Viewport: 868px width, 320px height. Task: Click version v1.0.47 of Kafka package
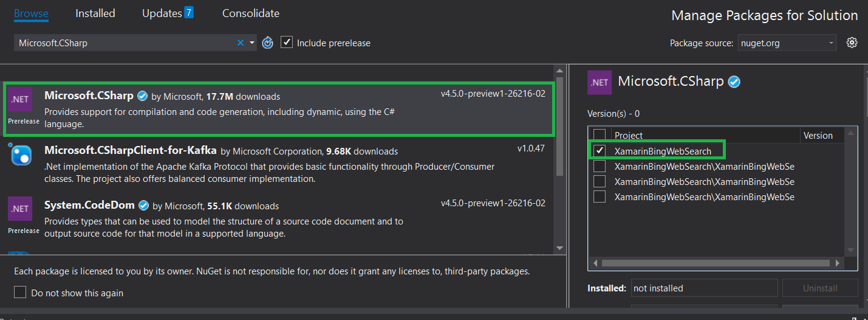(531, 148)
